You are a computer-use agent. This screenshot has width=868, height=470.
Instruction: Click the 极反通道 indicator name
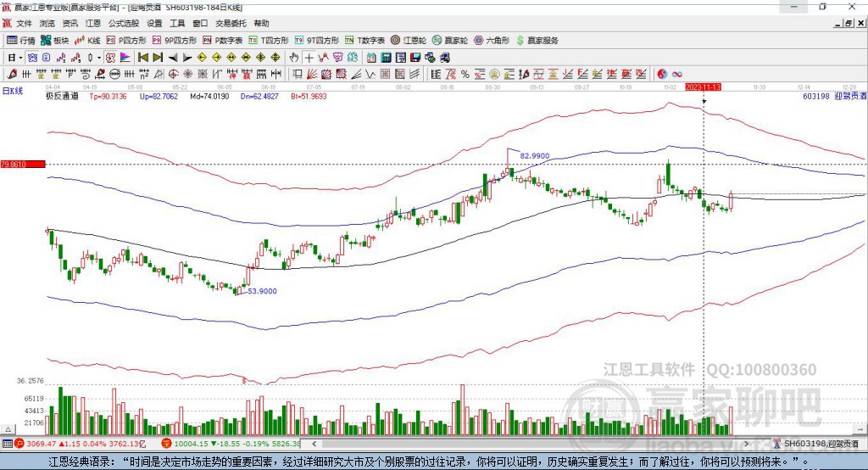(x=62, y=97)
